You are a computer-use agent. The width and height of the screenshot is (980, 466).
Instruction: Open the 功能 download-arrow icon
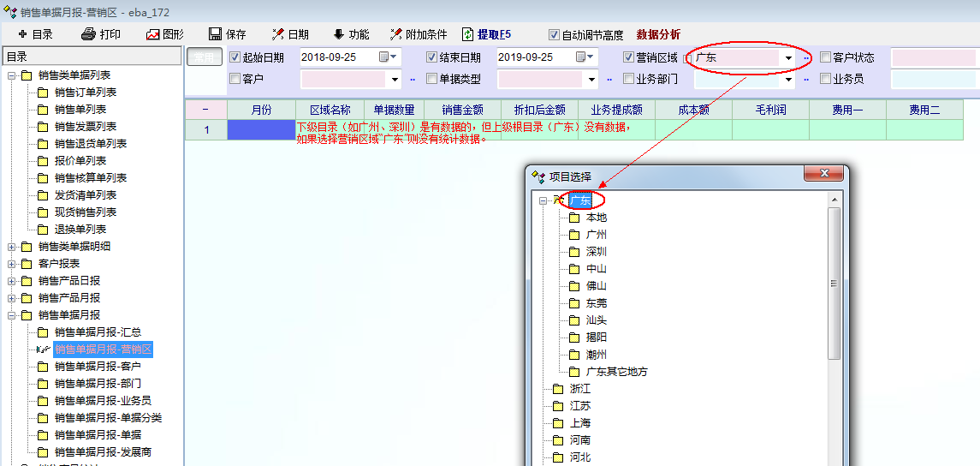tap(339, 34)
